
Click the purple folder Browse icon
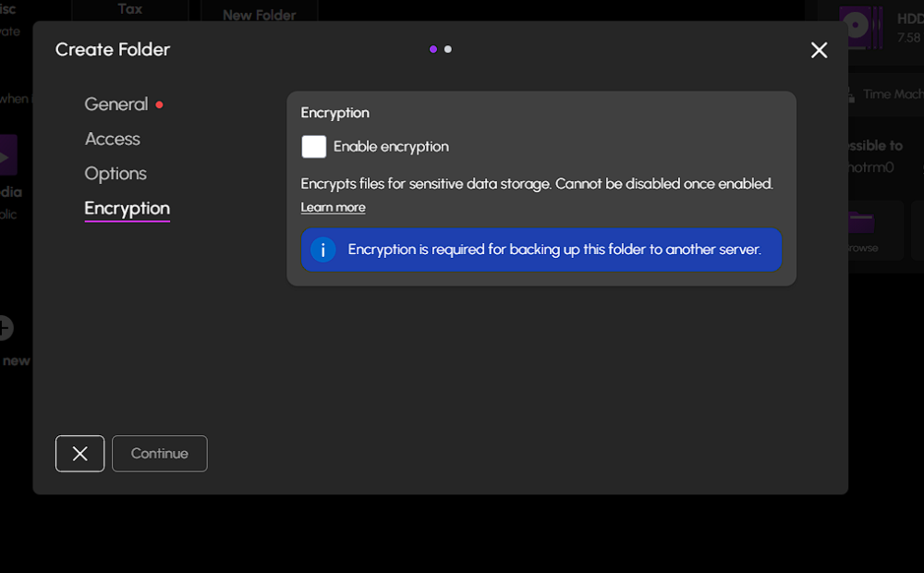[x=861, y=224]
